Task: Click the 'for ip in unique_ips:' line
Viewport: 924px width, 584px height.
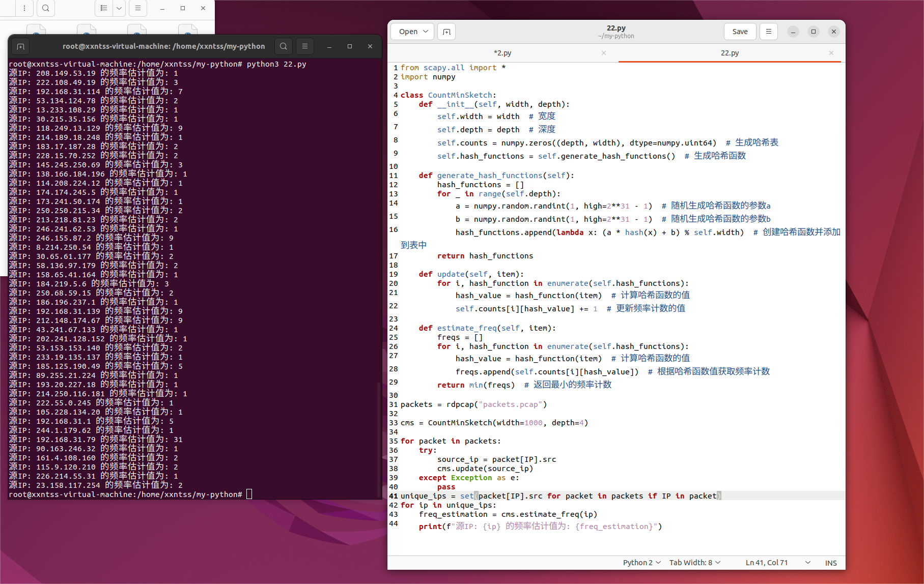Action: click(448, 505)
